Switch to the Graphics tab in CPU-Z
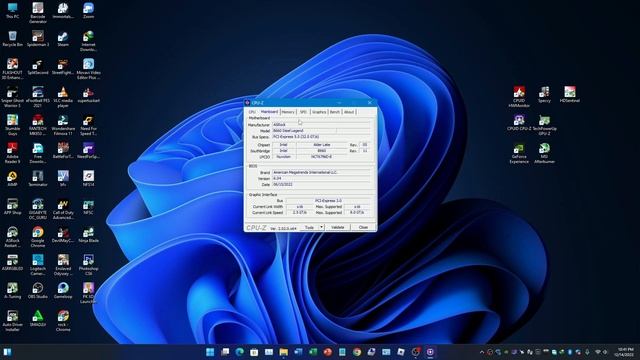The image size is (640, 360). coord(319,112)
